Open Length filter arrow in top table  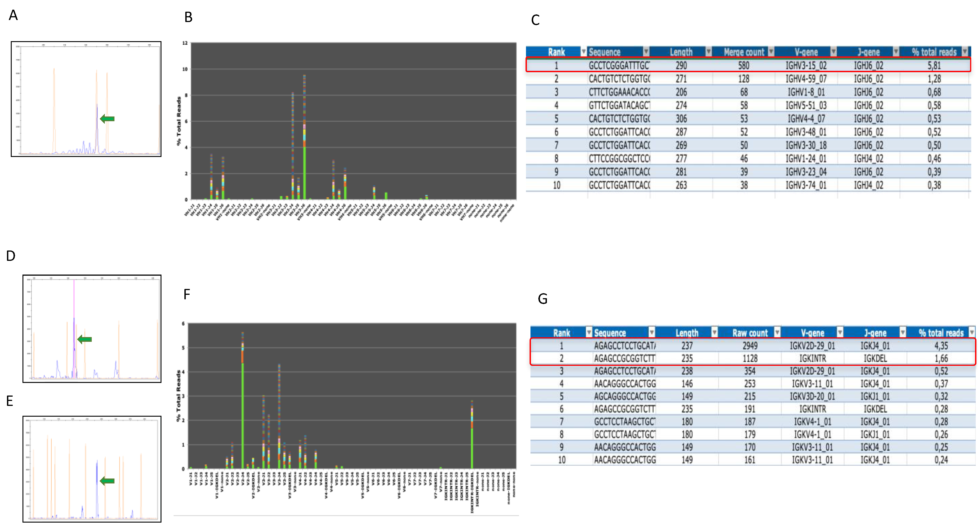pos(708,52)
